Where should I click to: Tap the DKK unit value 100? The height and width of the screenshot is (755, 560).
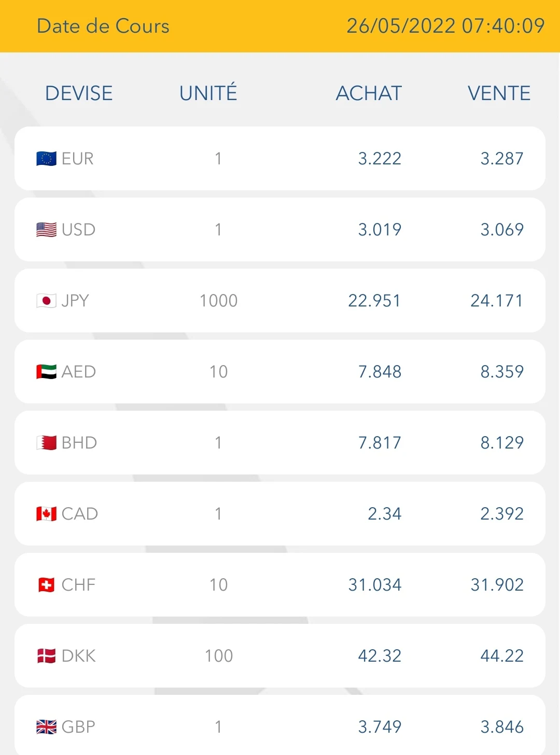pos(219,656)
